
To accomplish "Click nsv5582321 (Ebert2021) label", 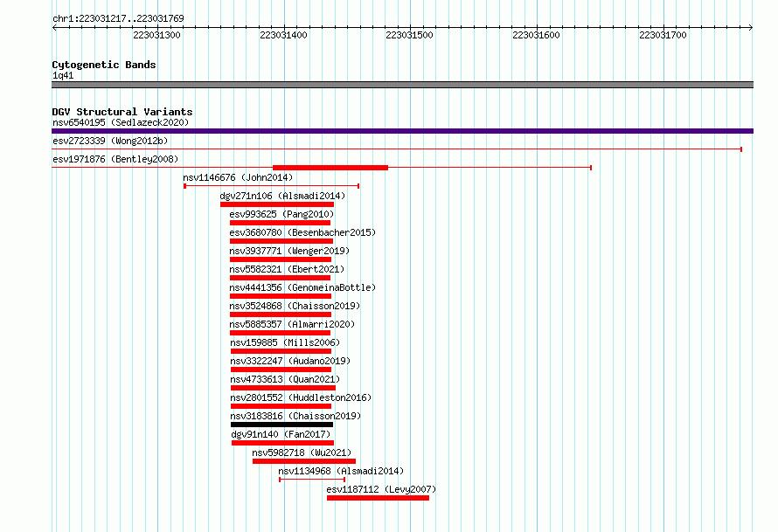I will 287,269.
